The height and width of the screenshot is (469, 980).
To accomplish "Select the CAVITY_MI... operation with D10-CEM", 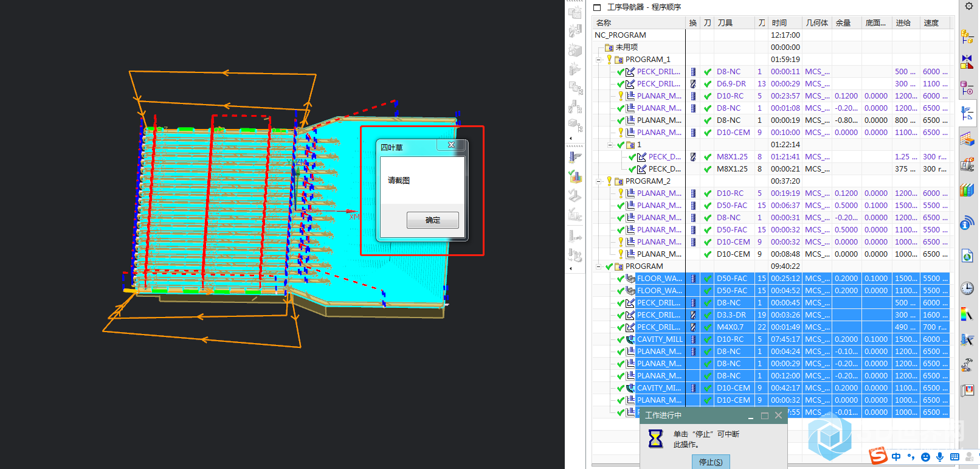I will [659, 388].
